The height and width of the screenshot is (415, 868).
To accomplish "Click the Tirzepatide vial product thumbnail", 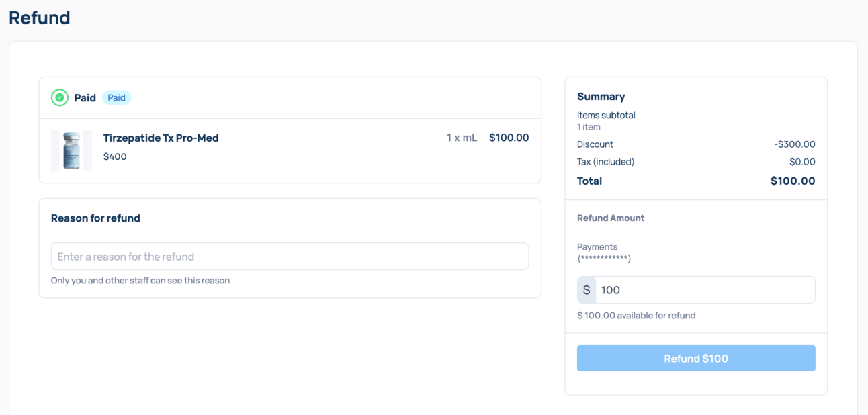I will point(71,150).
